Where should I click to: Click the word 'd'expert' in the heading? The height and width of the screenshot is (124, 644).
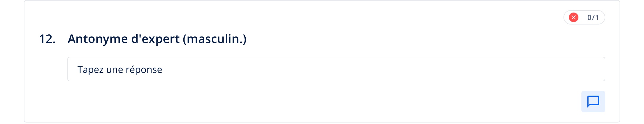point(155,39)
